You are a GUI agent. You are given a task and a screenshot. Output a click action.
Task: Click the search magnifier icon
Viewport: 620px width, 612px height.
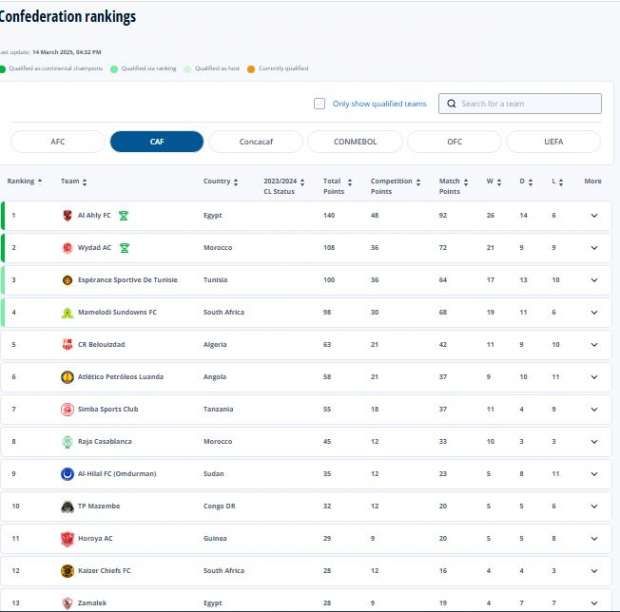click(x=451, y=104)
